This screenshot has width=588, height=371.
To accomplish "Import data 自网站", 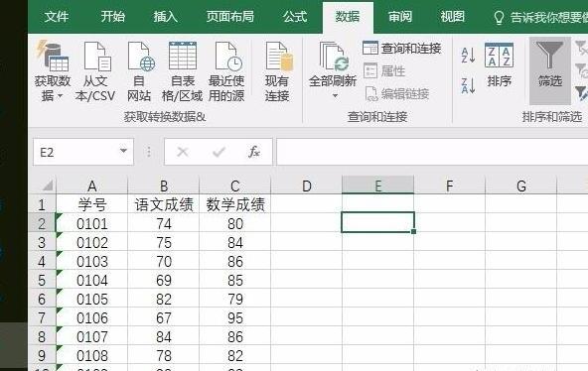I will 139,71.
